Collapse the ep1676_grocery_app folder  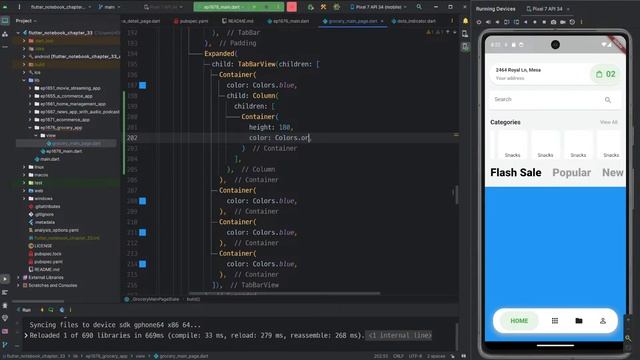(30, 128)
